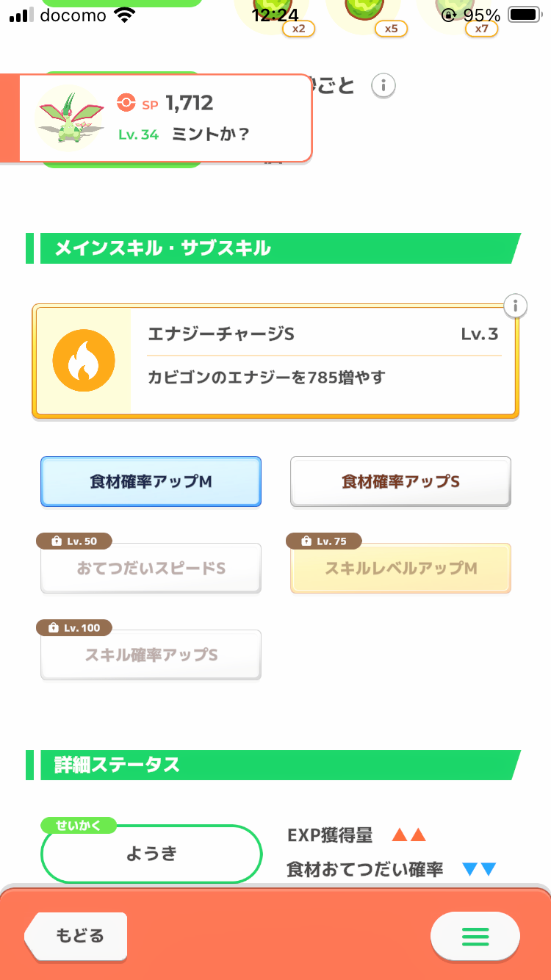Select 食材確率アップM sub skill
This screenshot has width=551, height=980.
click(x=151, y=482)
